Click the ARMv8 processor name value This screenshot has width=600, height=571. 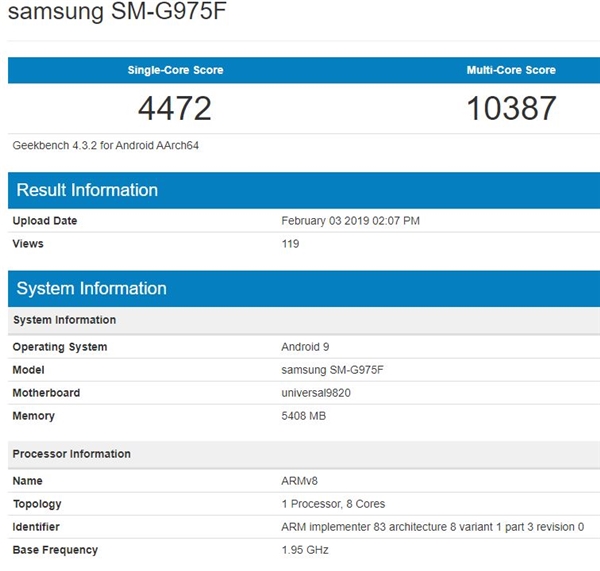click(299, 481)
